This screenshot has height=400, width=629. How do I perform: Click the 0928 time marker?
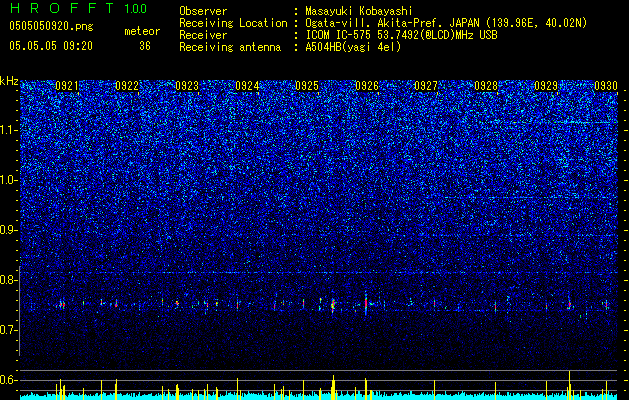point(486,86)
